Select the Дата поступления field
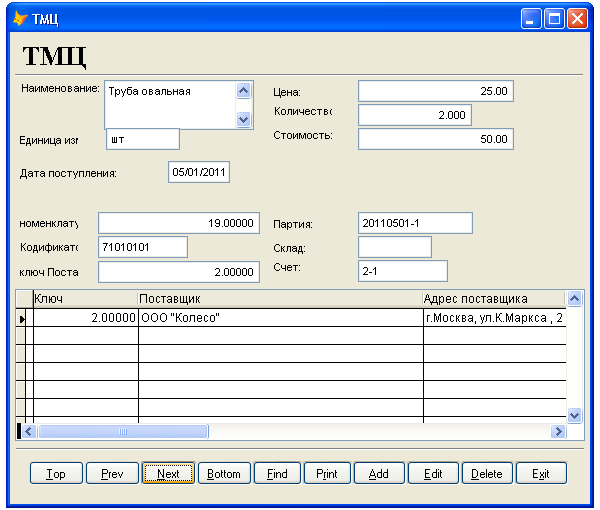This screenshot has height=510, width=600. pos(200,172)
